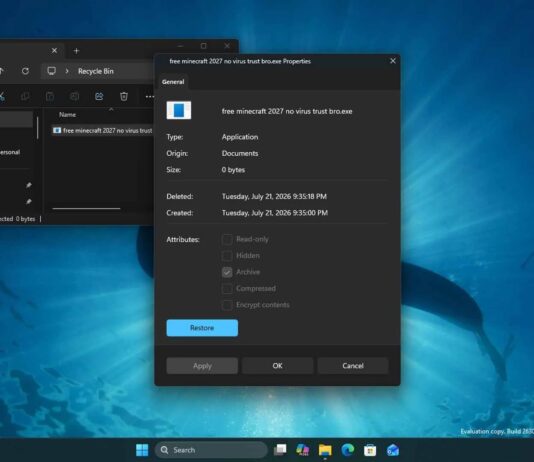Click the Up arrow in Explorer navigation
The width and height of the screenshot is (534, 462).
click(x=2, y=71)
